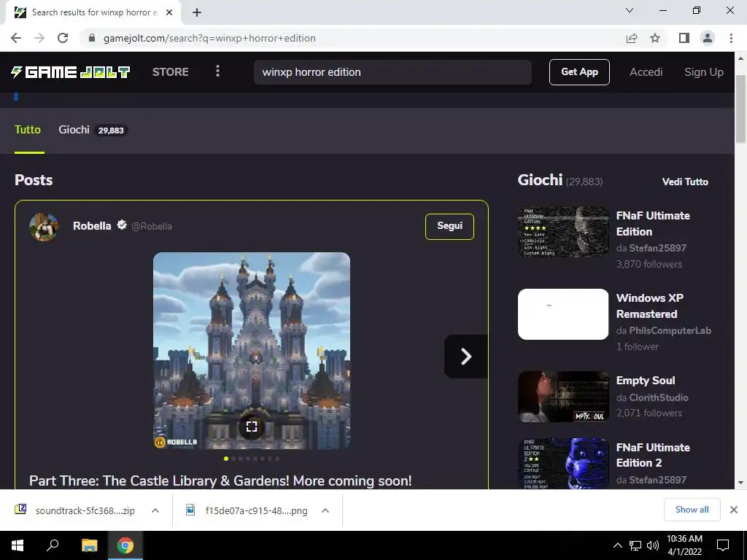Screen dimensions: 747x560
Task: Open Robella's profile avatar
Action: [44, 227]
